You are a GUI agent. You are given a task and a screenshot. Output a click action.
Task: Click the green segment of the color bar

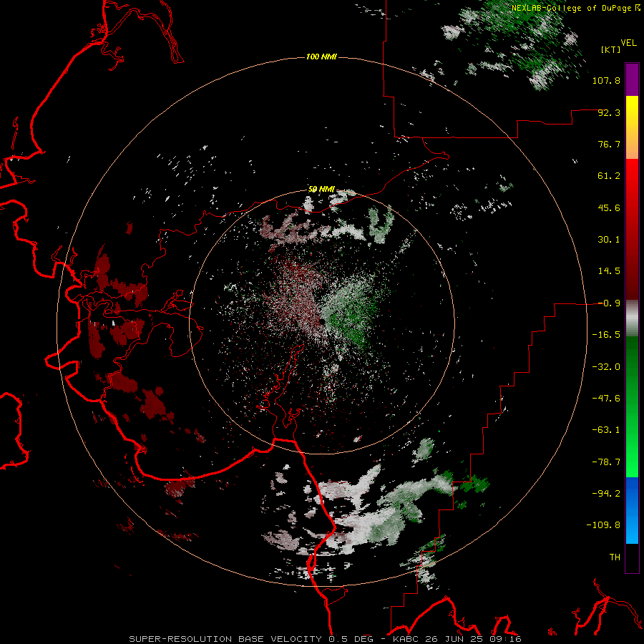click(x=632, y=406)
